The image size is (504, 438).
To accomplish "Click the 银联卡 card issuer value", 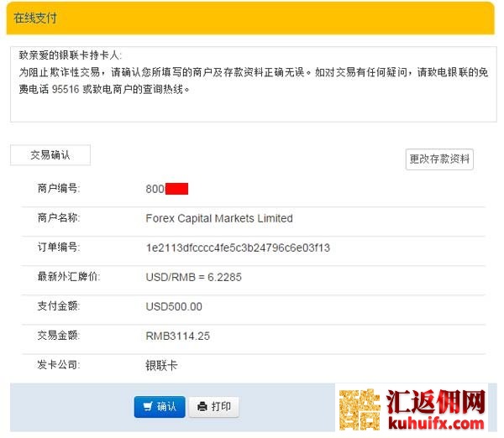I will coord(161,366).
